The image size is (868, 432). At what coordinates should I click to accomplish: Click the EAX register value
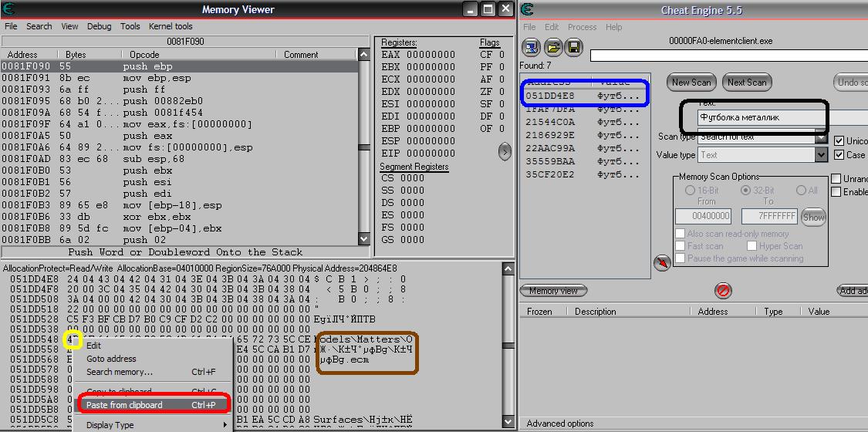pos(431,55)
